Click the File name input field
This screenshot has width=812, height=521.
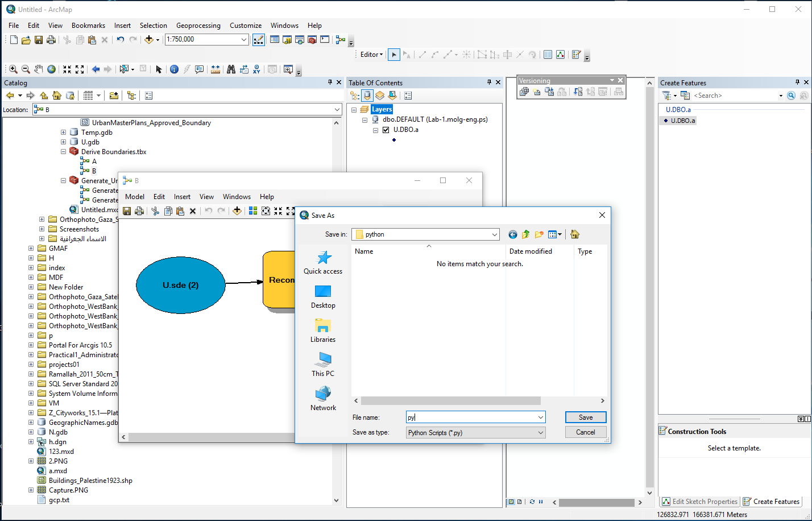471,417
